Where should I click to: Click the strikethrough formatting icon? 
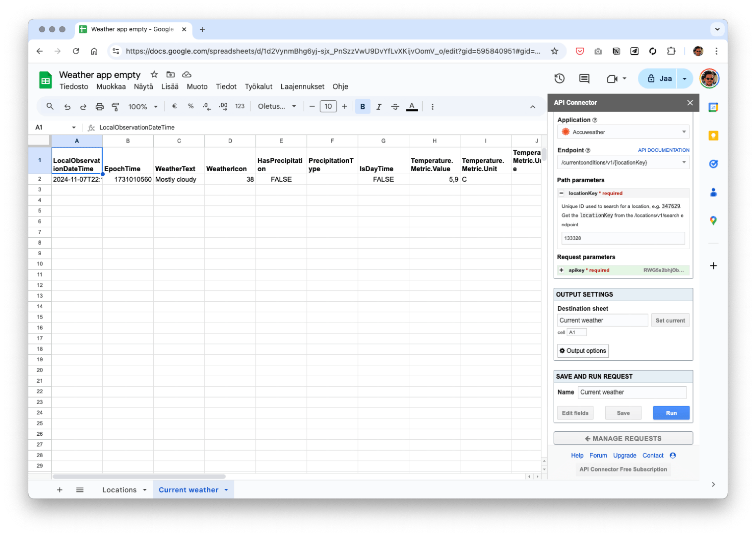point(395,107)
